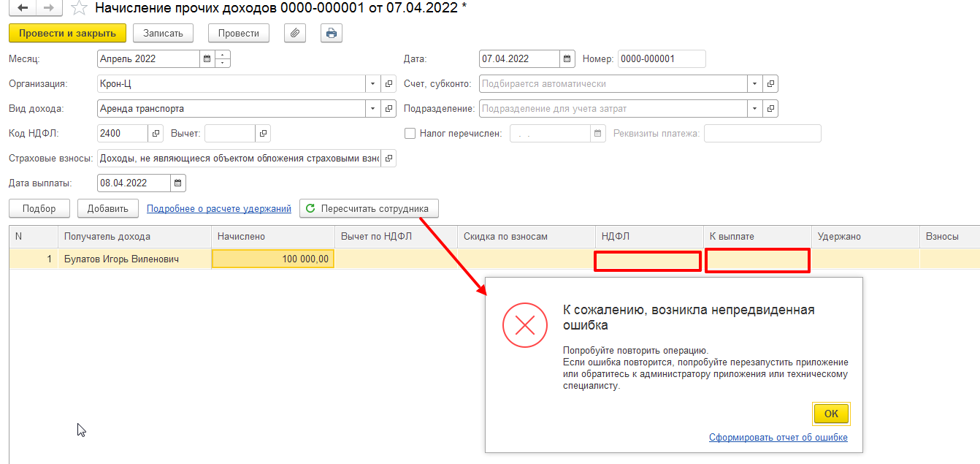This screenshot has height=464, width=980.
Task: Click the back navigation arrow
Action: [x=23, y=8]
